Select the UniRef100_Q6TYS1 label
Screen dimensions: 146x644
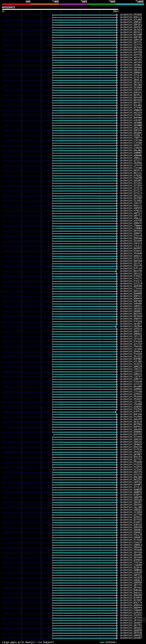[x=131, y=42]
